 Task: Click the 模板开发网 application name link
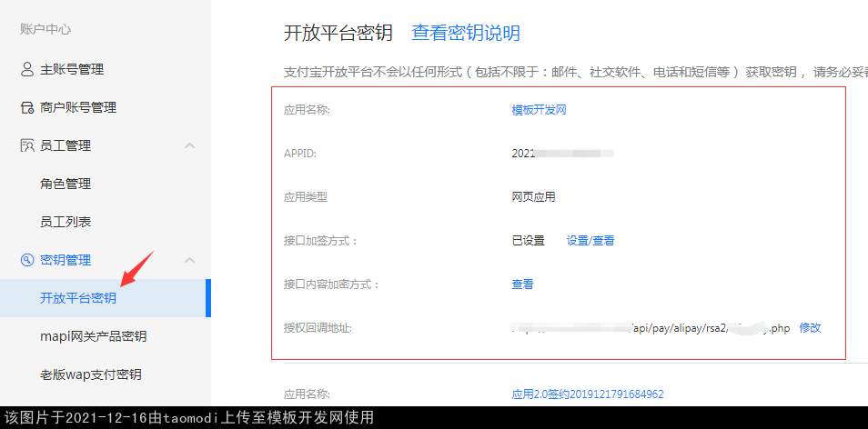540,110
